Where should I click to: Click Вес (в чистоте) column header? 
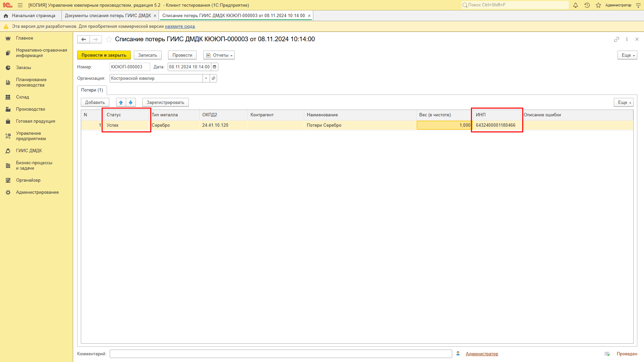[x=444, y=115]
